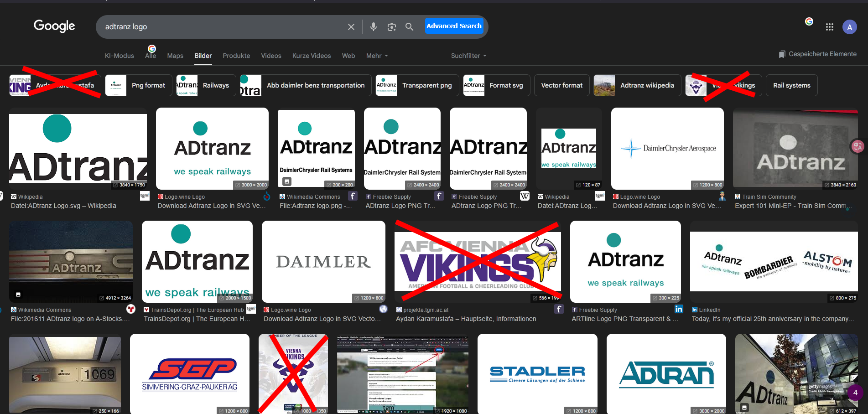Screen dimensions: 868x414
Task: Switch to the KI-Modus tab
Action: click(120, 56)
